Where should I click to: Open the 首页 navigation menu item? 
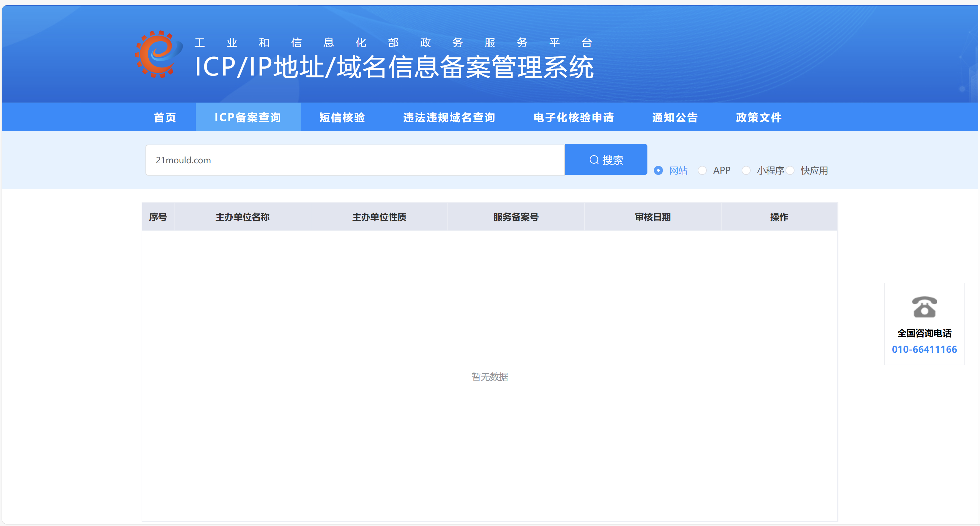coord(164,117)
